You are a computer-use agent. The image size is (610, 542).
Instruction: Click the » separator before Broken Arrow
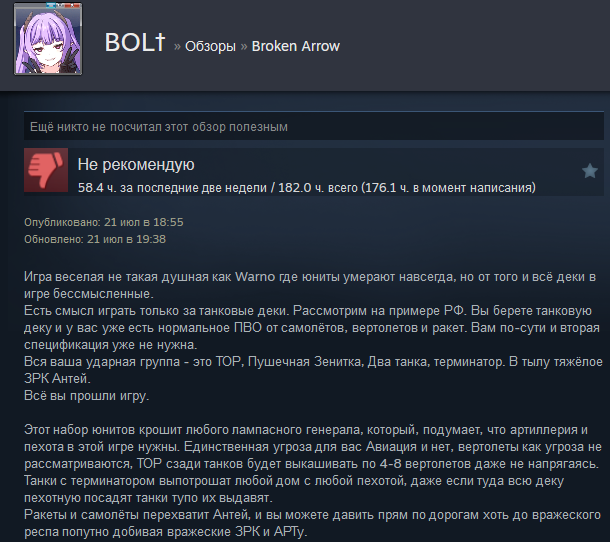[x=244, y=47]
